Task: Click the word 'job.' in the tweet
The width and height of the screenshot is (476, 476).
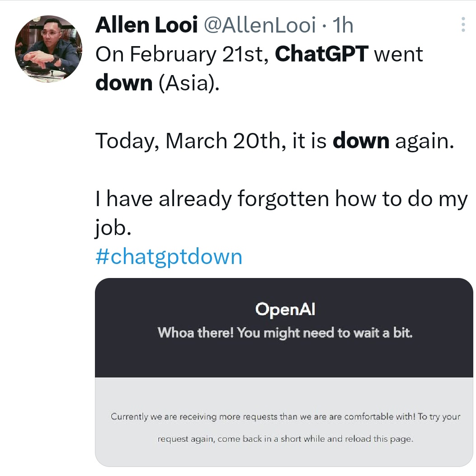Action: click(113, 228)
